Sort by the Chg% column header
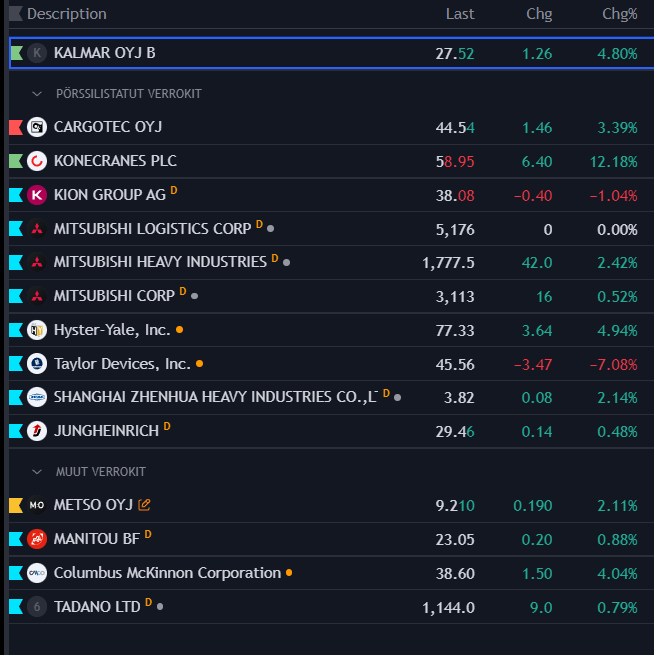This screenshot has width=654, height=655. pyautogui.click(x=619, y=14)
